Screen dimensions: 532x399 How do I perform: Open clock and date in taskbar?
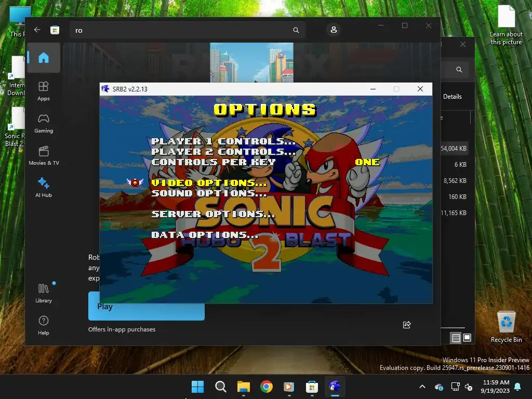495,387
